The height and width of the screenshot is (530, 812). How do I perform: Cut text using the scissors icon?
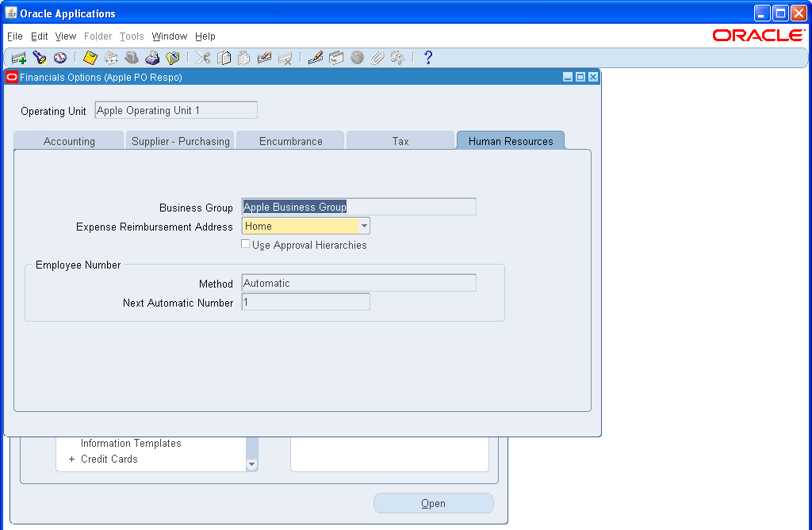tap(202, 57)
